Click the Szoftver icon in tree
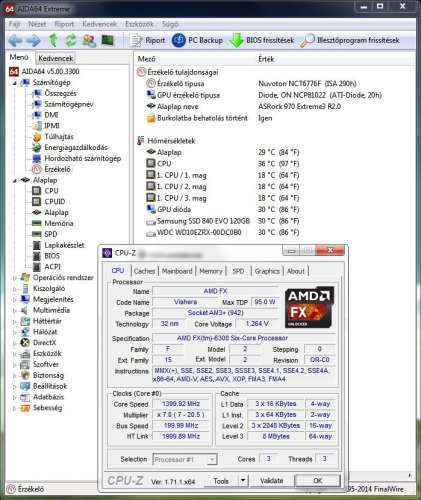 coord(25,365)
